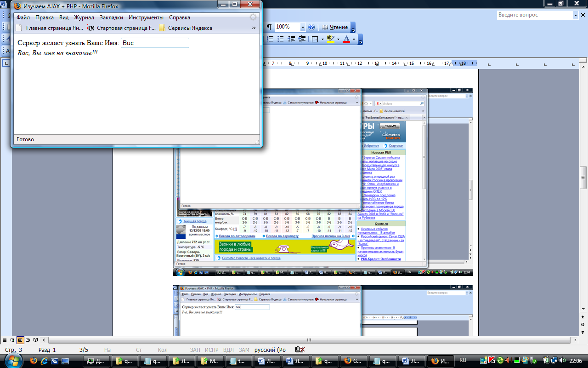Apply yellow text highlight color
Screen dimensions: 588x368
[x=330, y=39]
